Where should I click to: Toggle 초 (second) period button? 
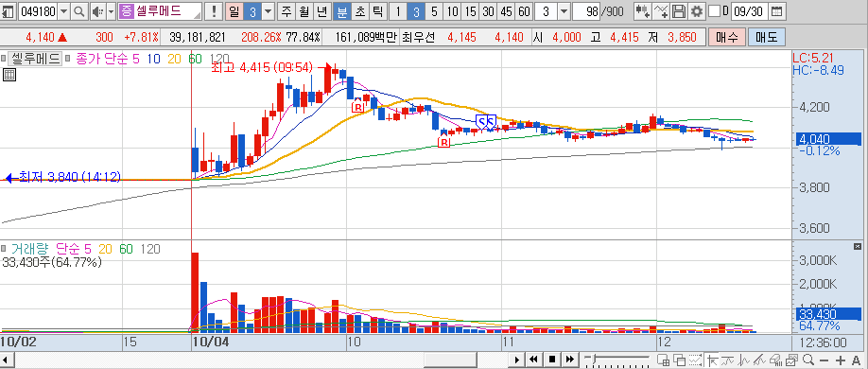pyautogui.click(x=360, y=10)
